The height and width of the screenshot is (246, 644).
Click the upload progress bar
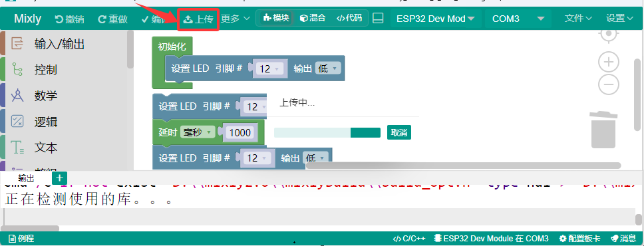(327, 133)
